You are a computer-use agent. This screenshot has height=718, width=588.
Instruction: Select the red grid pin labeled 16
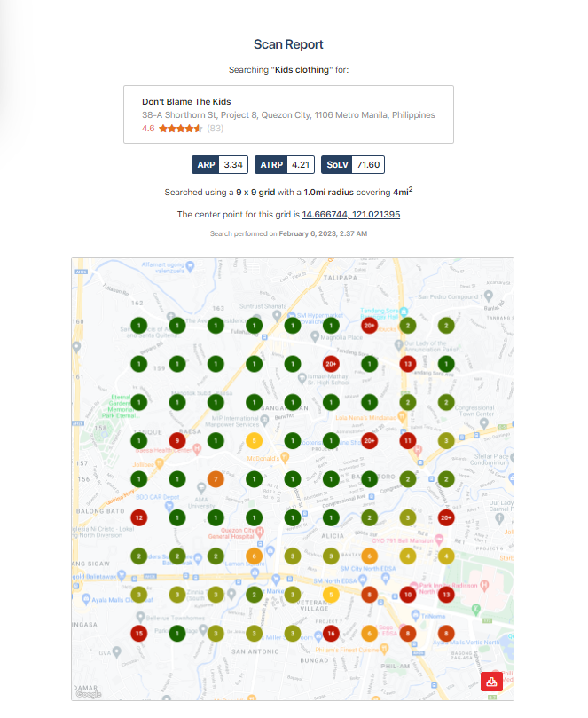pyautogui.click(x=331, y=634)
